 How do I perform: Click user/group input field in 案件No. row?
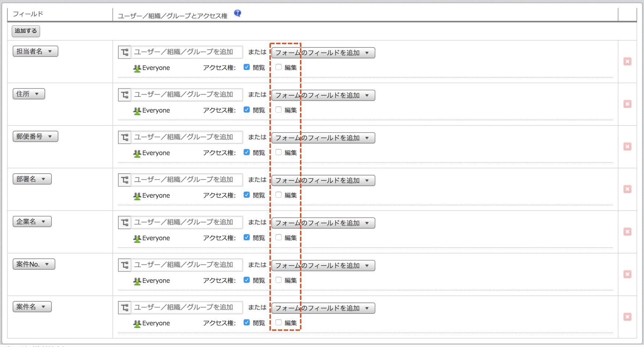click(187, 265)
